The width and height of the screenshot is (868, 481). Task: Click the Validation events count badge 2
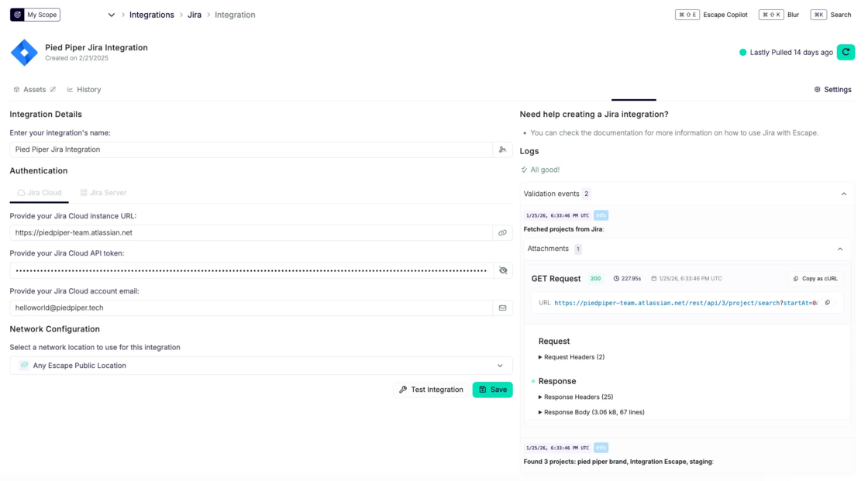[586, 194]
